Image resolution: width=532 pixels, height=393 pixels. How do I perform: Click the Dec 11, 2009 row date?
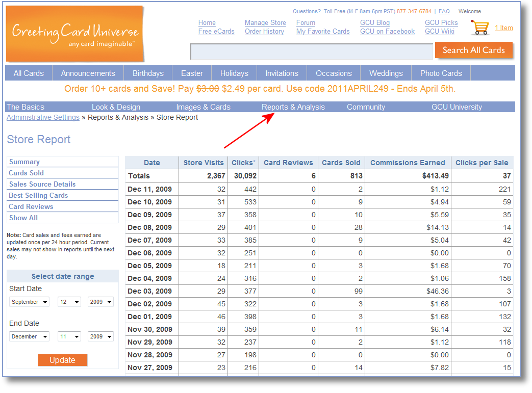[149, 189]
